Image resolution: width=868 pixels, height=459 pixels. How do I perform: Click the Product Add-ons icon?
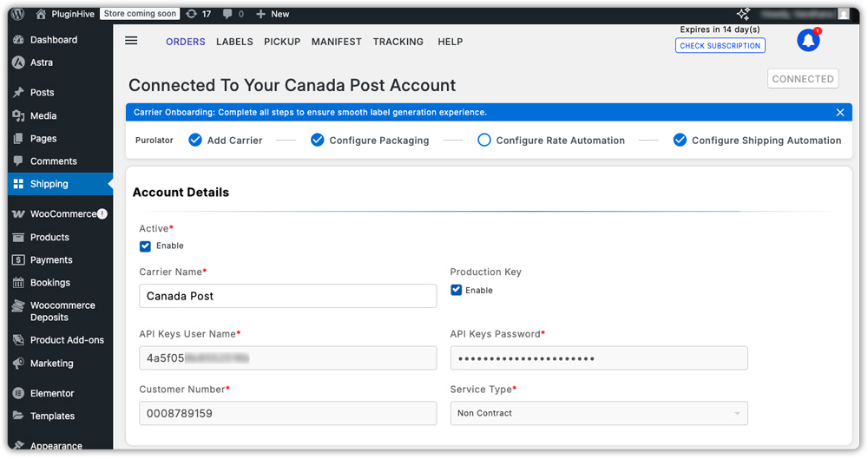pos(18,340)
